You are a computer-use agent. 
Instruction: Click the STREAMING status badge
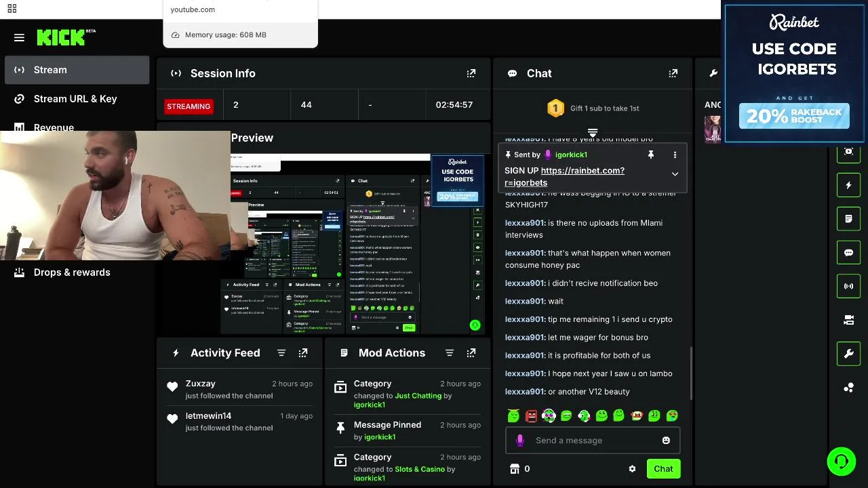pyautogui.click(x=189, y=106)
